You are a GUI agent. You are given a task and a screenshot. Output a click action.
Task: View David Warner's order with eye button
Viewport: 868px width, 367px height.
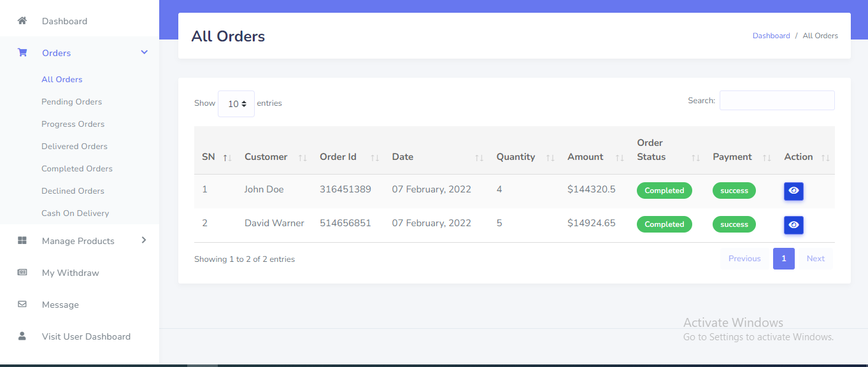point(793,225)
